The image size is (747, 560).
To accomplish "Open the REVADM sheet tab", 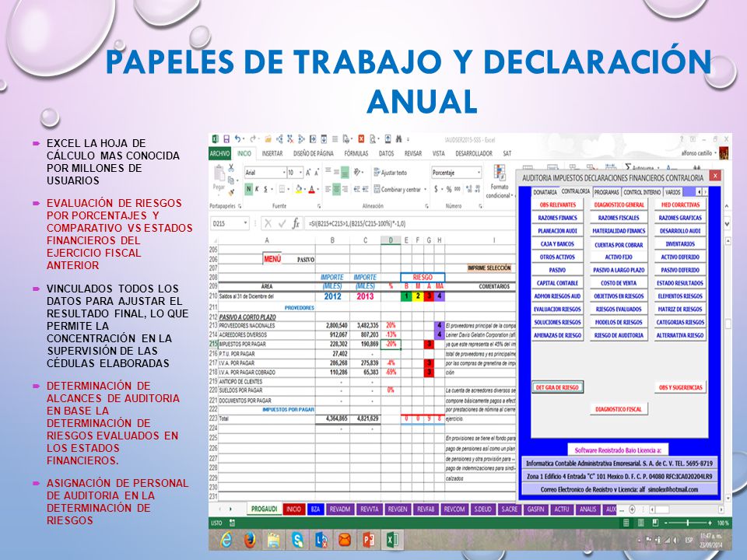I will 340,509.
